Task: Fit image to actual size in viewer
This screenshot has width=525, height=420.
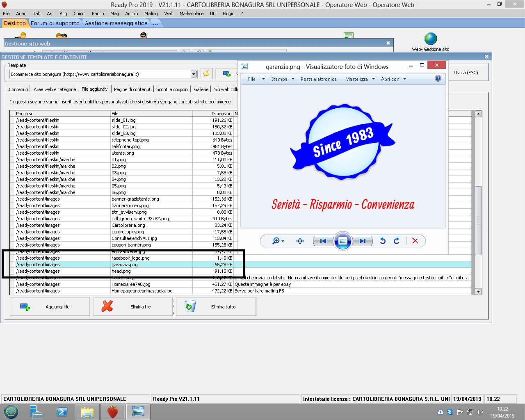Action: click(300, 241)
